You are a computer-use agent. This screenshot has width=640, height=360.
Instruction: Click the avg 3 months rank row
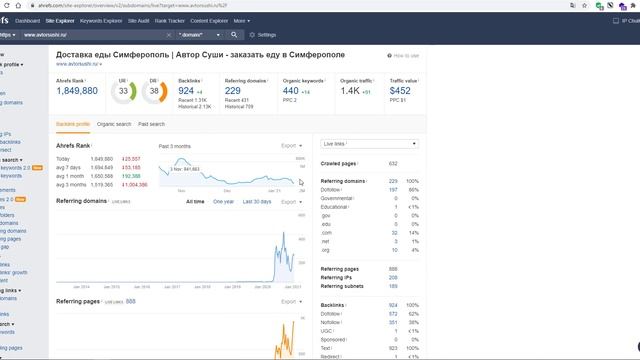102,185
